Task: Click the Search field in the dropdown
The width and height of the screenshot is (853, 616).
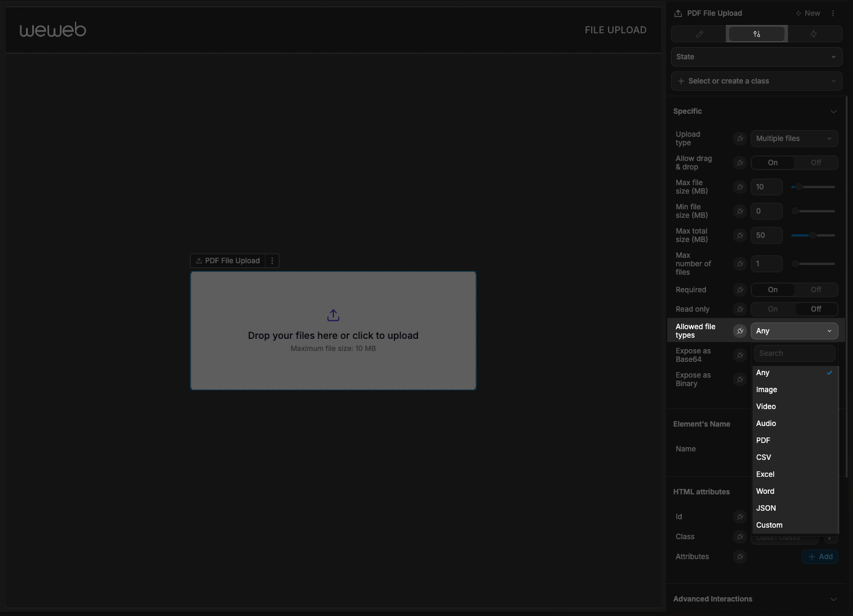Action: [794, 353]
